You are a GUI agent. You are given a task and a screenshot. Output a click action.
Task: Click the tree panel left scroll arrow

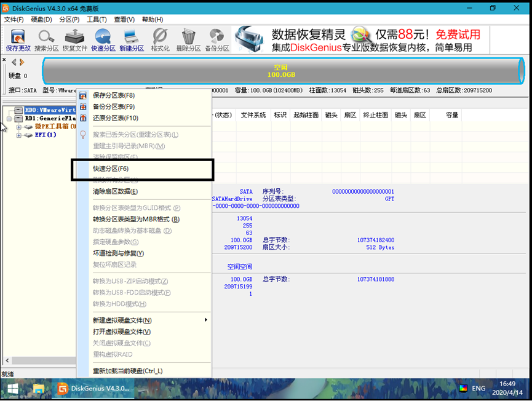point(7,360)
